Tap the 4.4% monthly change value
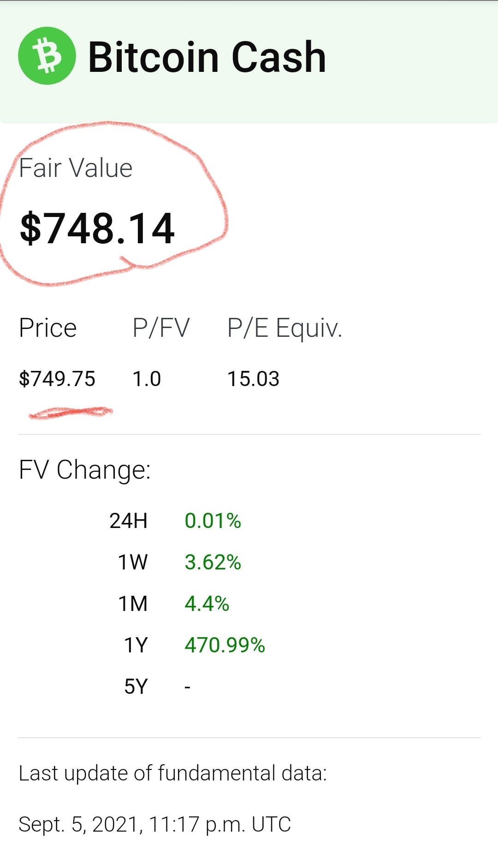498x868 pixels. tap(207, 604)
